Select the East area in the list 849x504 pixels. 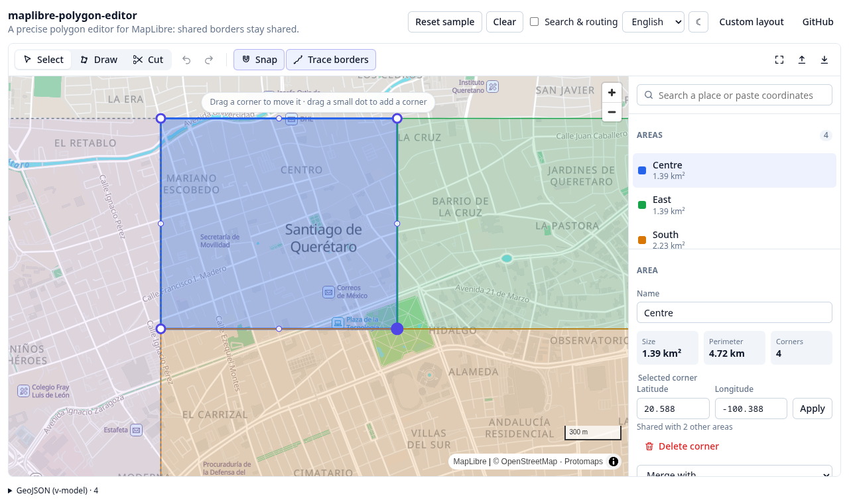click(x=734, y=205)
